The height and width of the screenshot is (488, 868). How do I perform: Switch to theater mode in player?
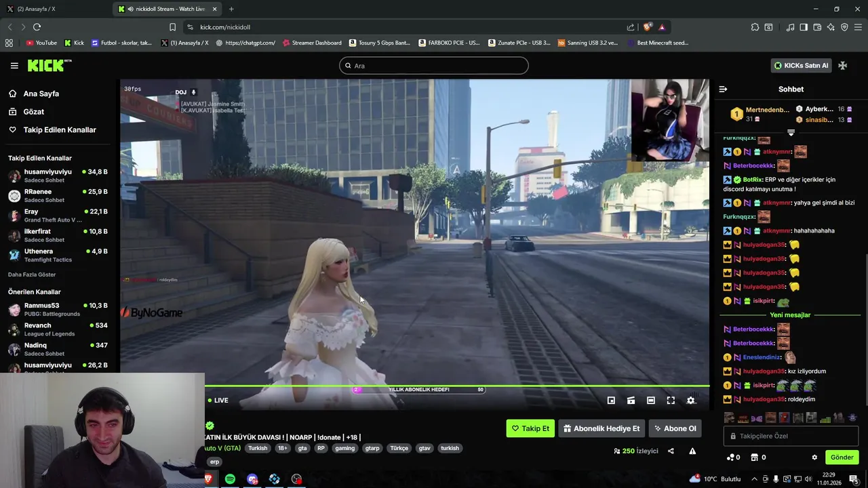pos(651,401)
